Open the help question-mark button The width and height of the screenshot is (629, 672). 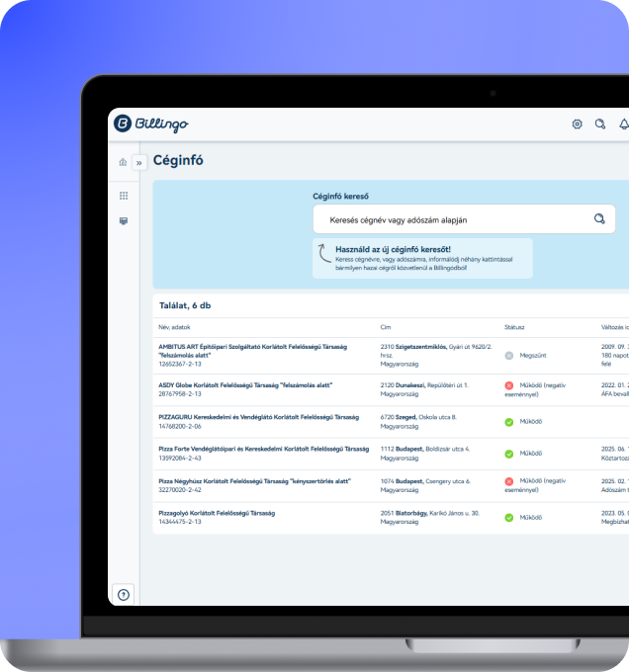click(124, 595)
